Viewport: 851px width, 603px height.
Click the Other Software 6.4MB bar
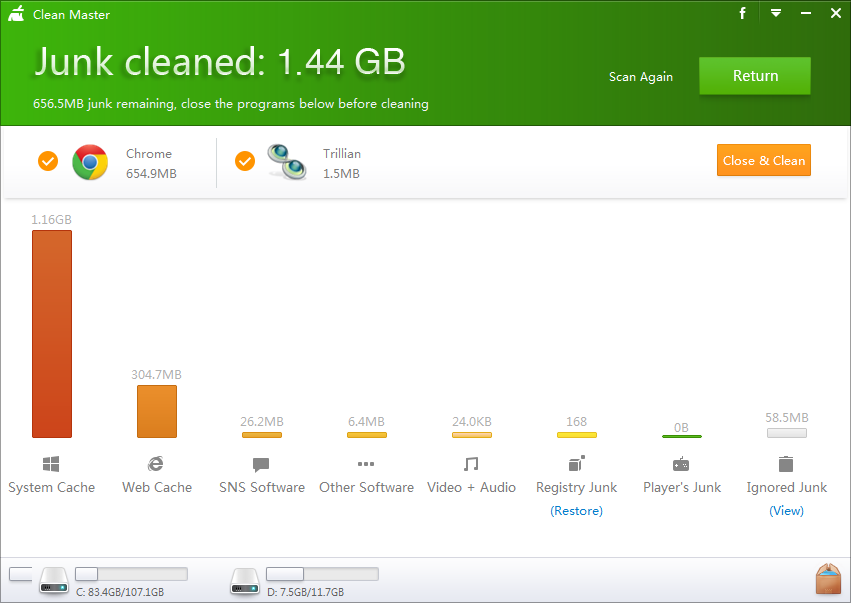(367, 435)
